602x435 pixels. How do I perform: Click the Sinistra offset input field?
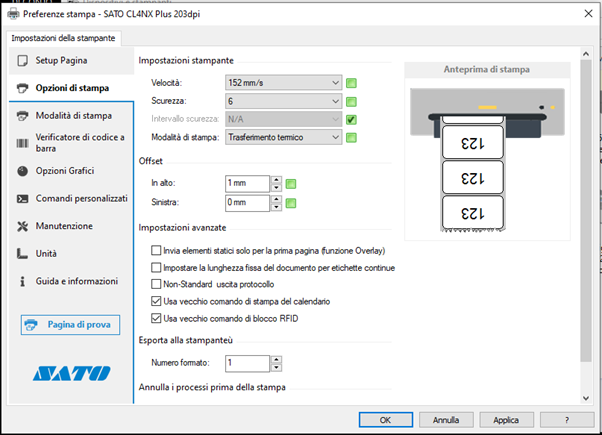tap(248, 203)
